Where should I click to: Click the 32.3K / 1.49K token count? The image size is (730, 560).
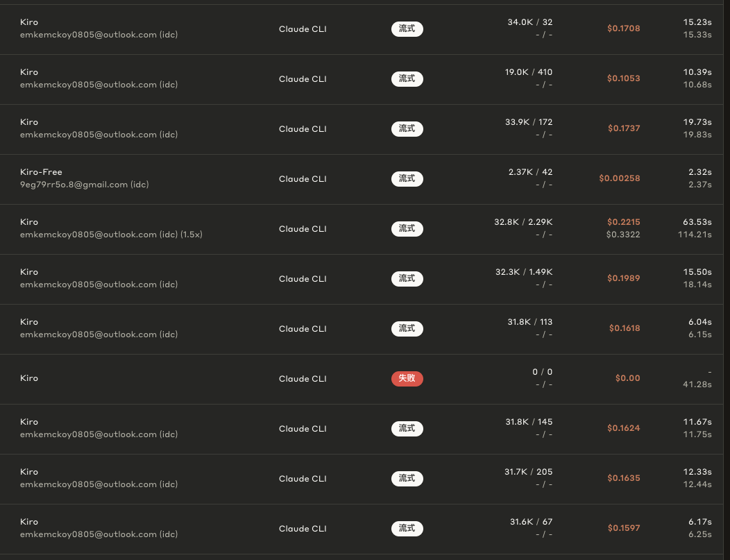tap(524, 272)
